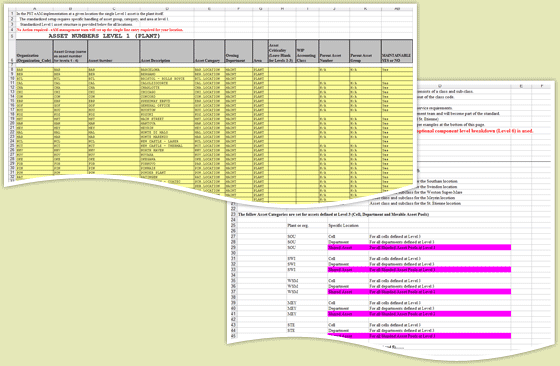This screenshot has height=366, width=560.
Task: Select the "Cell" entry in row 27
Action: [x=331, y=237]
